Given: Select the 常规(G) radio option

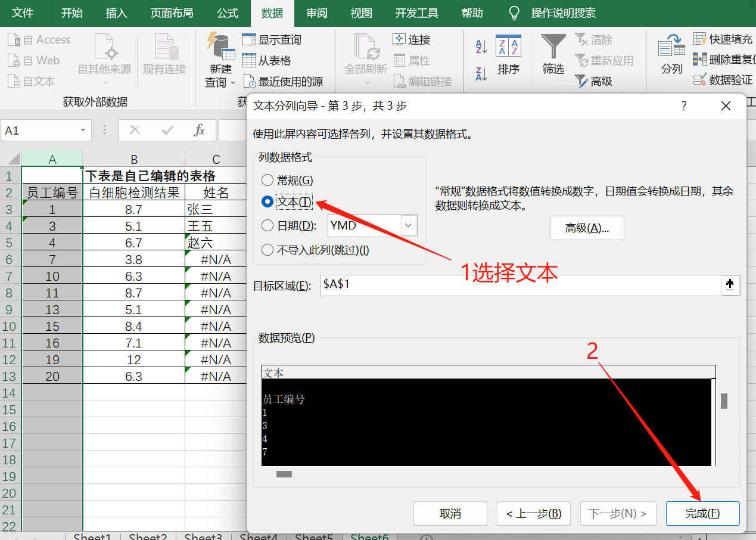Looking at the screenshot, I should [267, 180].
